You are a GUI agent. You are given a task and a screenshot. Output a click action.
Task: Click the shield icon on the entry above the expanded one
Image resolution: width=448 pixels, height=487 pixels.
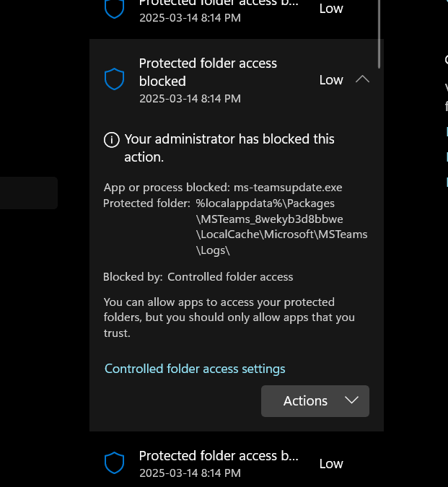click(115, 8)
